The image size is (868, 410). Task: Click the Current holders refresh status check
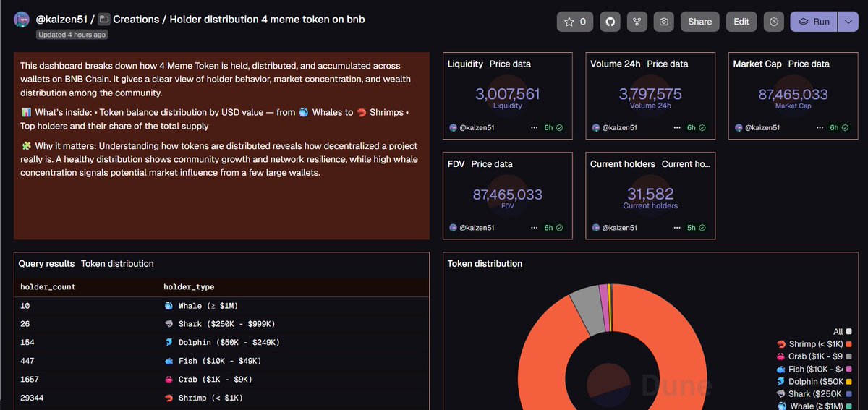pyautogui.click(x=702, y=228)
